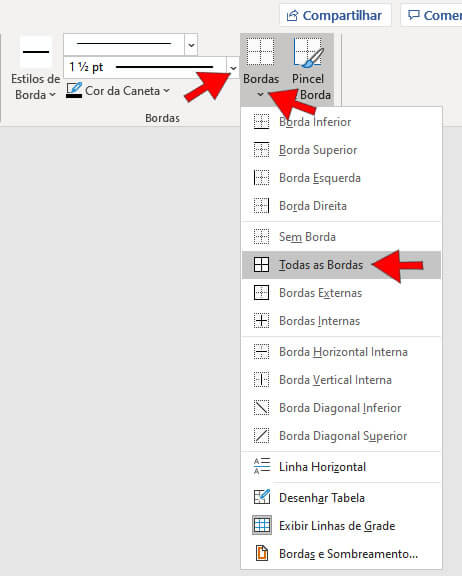Click the Desenhar Tabela pencil icon

(262, 497)
